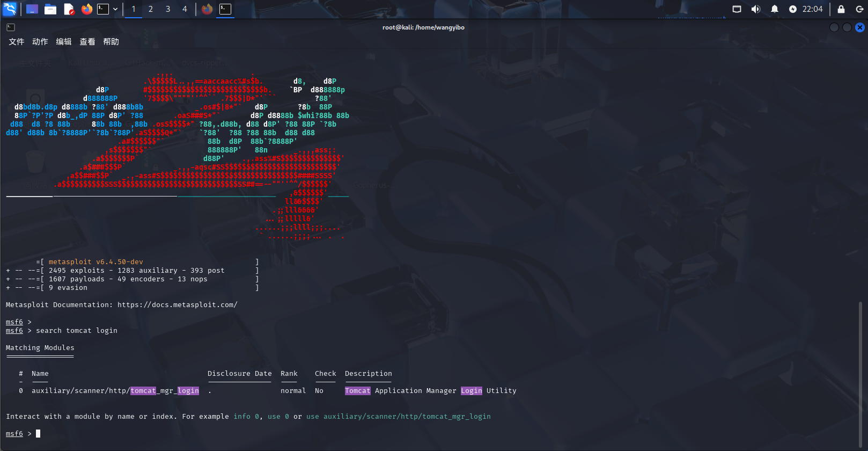Click the bottom msf6 prompt cursor
The height and width of the screenshot is (451, 868).
pos(38,434)
